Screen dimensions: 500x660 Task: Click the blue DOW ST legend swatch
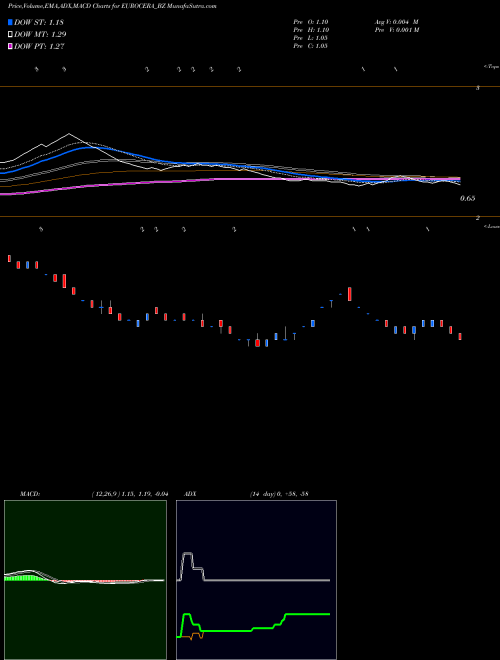point(11,22)
